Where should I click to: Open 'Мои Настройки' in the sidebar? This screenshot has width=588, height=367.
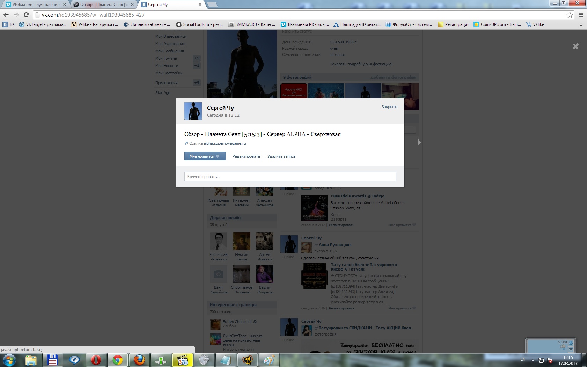point(169,73)
